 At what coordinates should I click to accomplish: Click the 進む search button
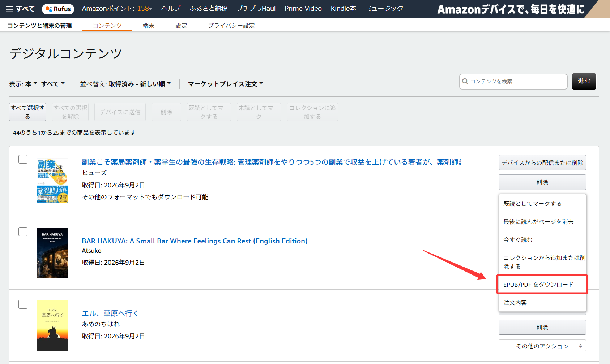[584, 81]
